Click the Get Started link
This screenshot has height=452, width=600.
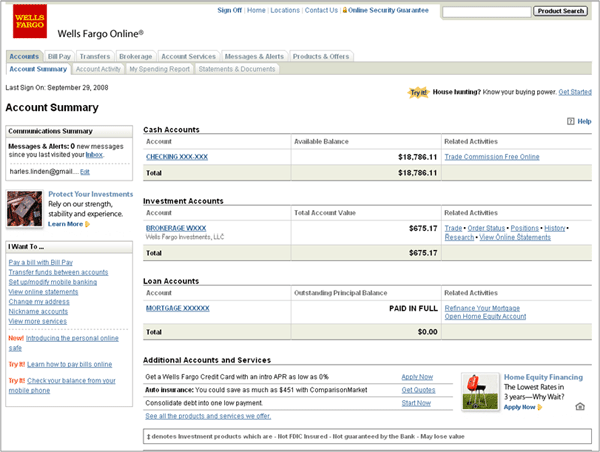[x=575, y=92]
